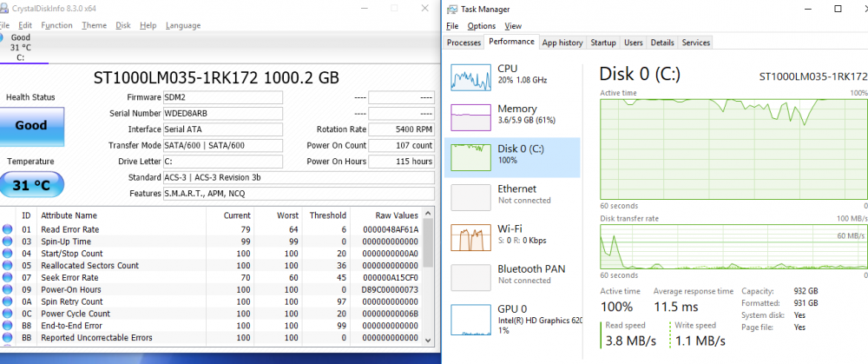This screenshot has width=868, height=364.
Task: Click the Rotation Rate field 5400 RPM
Action: pos(401,129)
